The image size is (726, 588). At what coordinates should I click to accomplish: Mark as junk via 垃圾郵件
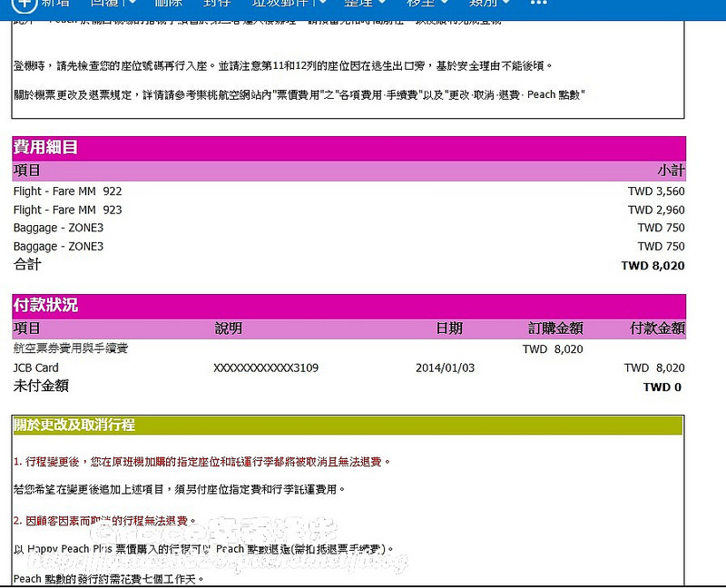(x=281, y=3)
